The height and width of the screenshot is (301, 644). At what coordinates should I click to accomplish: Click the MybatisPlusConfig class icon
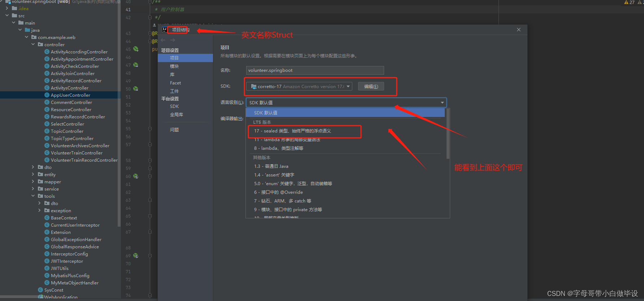pyautogui.click(x=47, y=276)
